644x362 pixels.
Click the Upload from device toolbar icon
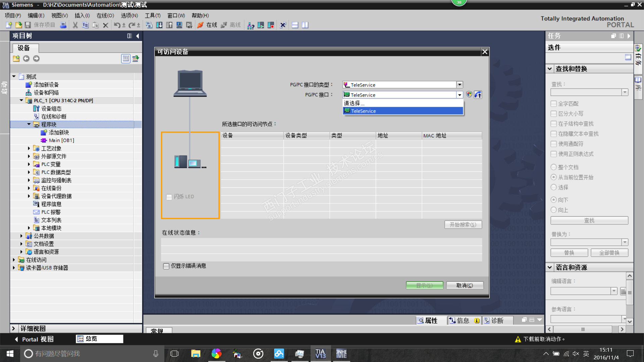pos(169,25)
